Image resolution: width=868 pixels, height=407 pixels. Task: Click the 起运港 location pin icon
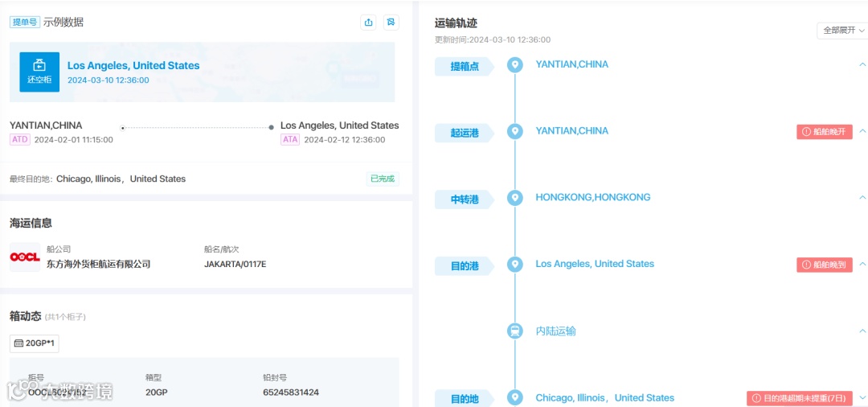[x=515, y=132]
